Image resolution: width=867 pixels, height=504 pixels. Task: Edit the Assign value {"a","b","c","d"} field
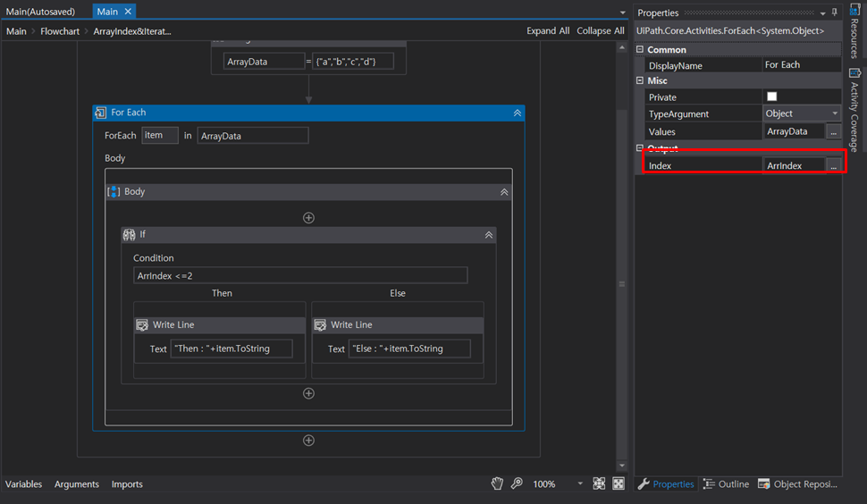(x=353, y=62)
